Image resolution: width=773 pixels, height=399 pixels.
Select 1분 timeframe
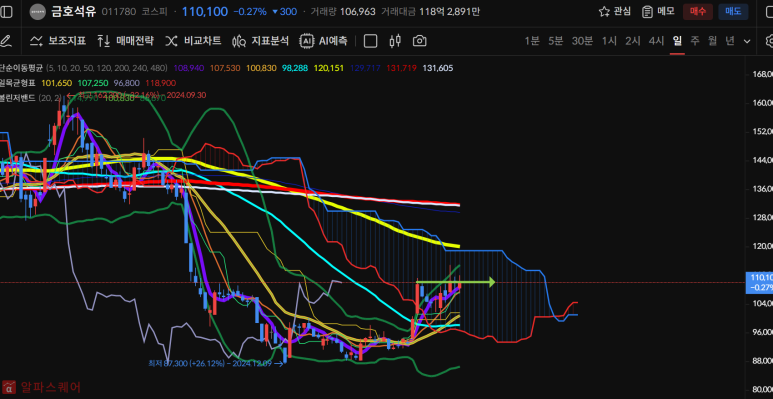click(532, 41)
